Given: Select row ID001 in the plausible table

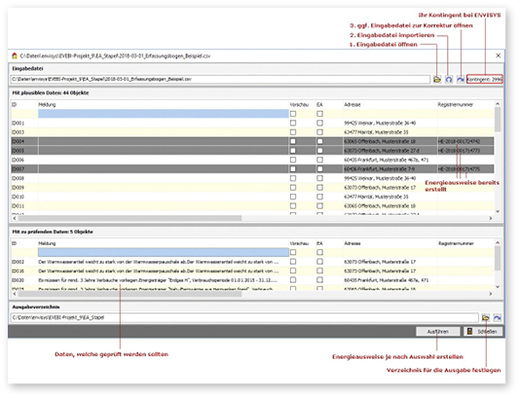Looking at the screenshot, I should click(252, 123).
